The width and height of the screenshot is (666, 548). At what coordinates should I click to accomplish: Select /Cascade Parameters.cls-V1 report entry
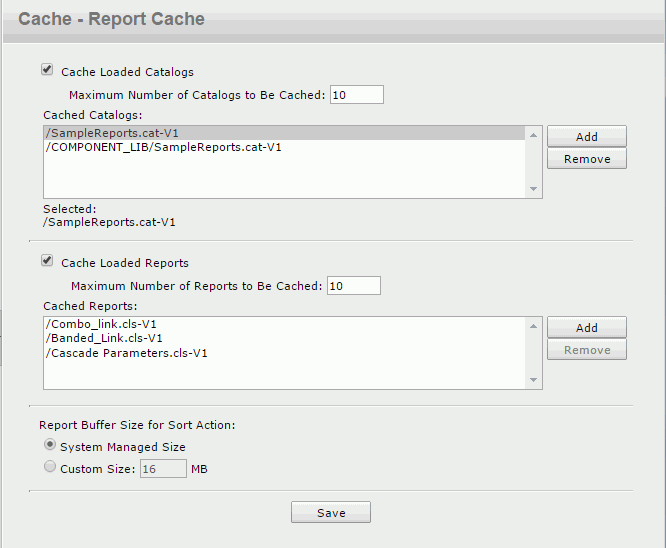[x=126, y=352]
